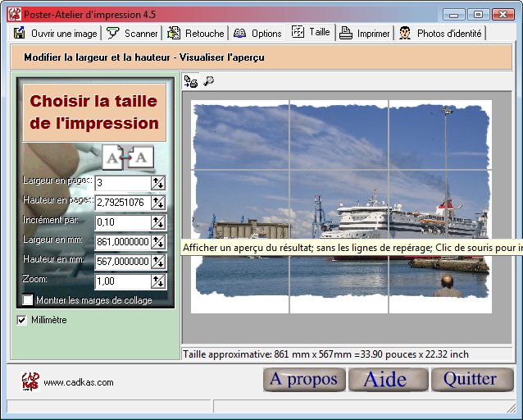Open the Options tab
The width and height of the screenshot is (523, 420).
coord(257,34)
